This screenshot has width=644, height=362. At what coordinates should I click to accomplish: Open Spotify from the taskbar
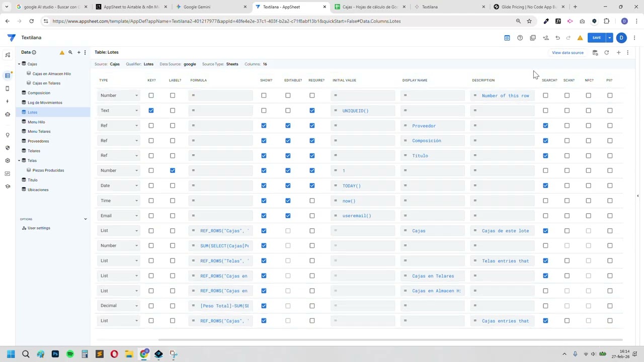click(70, 354)
